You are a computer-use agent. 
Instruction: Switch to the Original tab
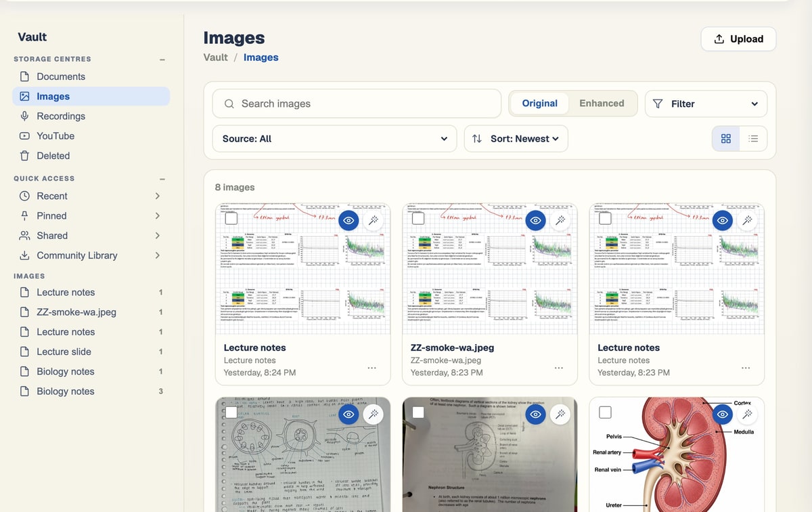point(540,104)
